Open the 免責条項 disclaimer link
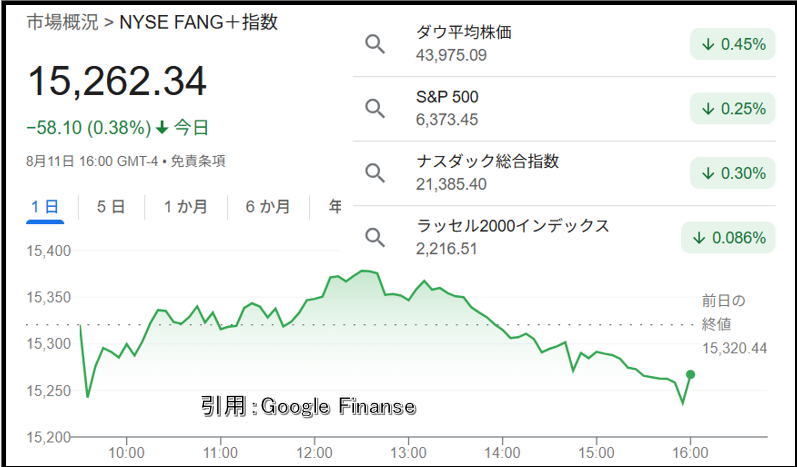The width and height of the screenshot is (797, 467). 198,162
